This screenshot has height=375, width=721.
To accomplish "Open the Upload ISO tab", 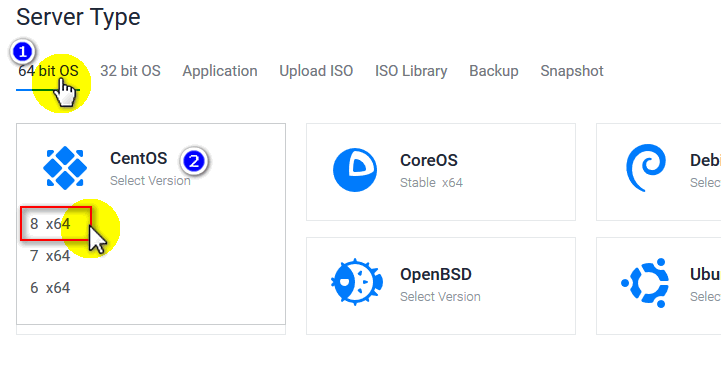I will (316, 71).
